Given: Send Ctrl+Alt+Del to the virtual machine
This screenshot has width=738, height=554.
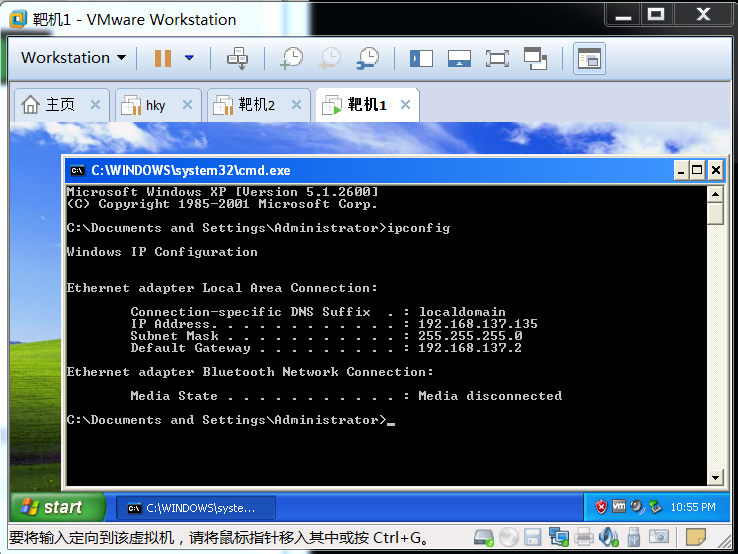Looking at the screenshot, I should [237, 58].
